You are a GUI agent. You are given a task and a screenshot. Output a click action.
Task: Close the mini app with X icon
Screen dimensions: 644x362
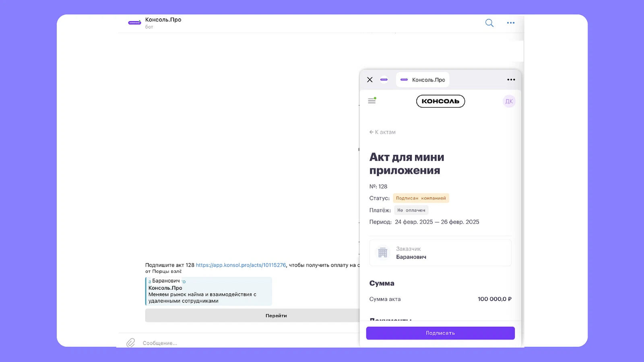pyautogui.click(x=370, y=80)
